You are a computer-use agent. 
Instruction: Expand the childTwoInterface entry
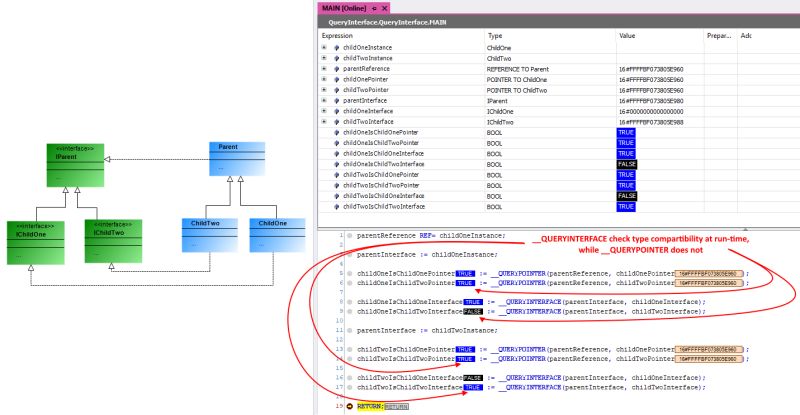point(324,121)
